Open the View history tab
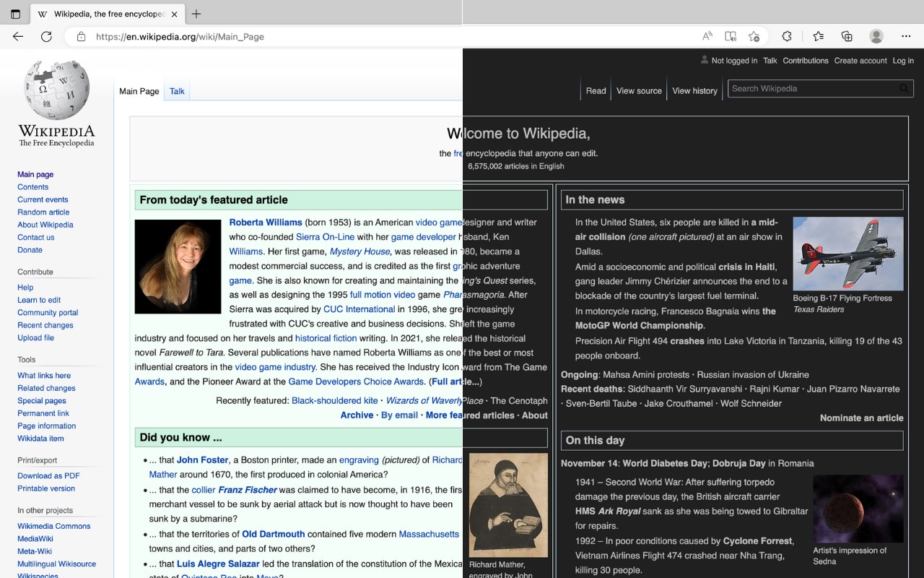 694,91
